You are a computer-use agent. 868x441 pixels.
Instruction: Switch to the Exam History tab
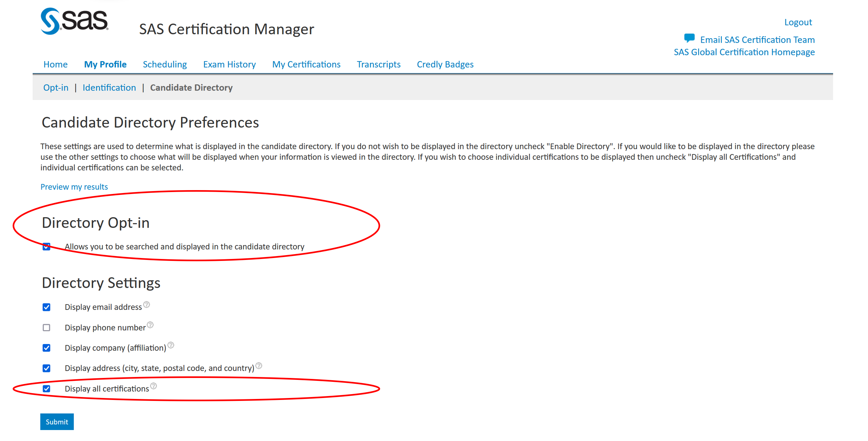tap(229, 64)
